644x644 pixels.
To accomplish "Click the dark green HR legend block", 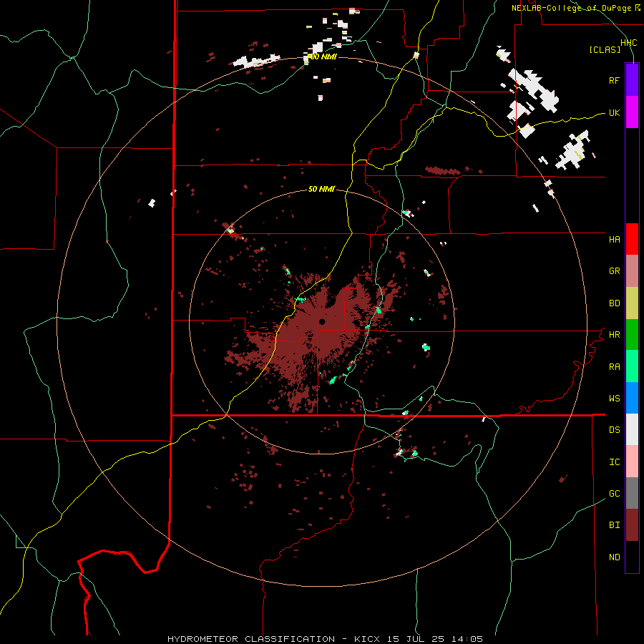I will click(632, 334).
